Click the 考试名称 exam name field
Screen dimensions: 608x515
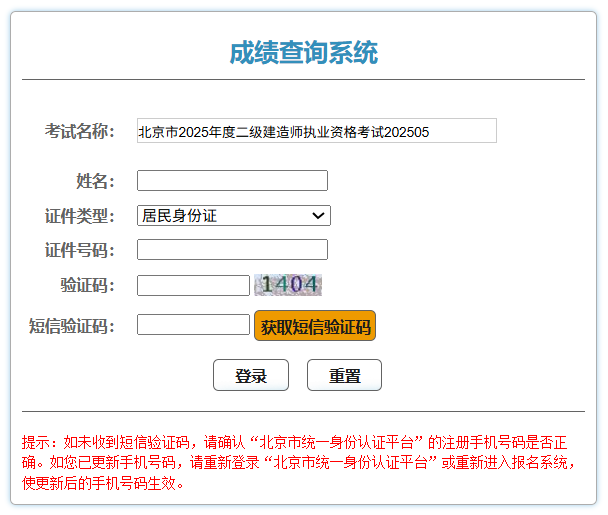316,131
